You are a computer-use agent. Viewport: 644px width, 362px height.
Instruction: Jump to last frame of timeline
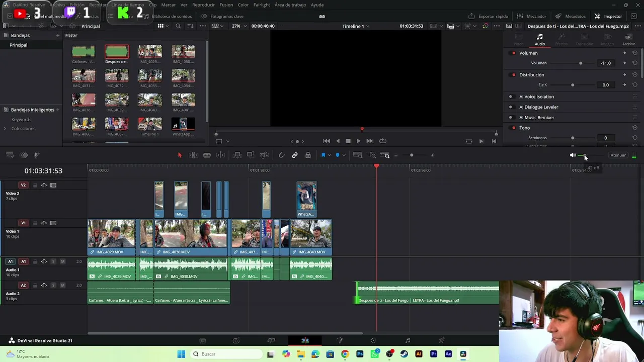pos(370,141)
